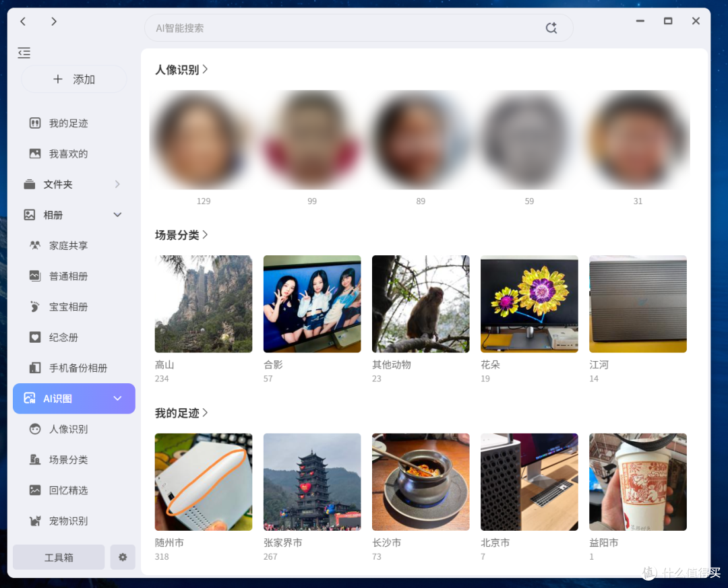Click the plus icon on 添加
728x588 pixels.
click(57, 79)
